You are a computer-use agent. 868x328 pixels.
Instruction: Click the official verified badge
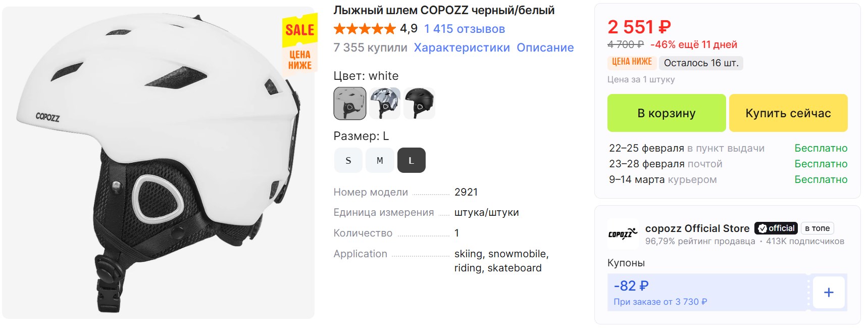tap(776, 228)
